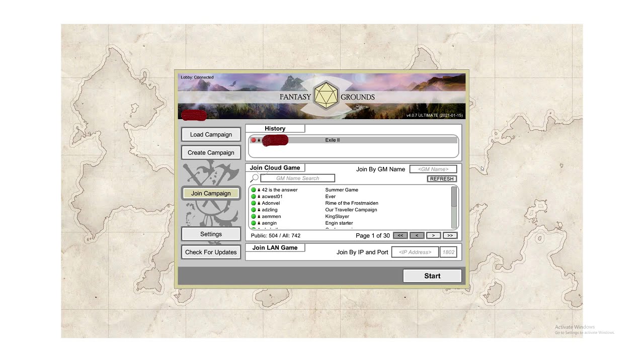Image resolution: width=644 pixels, height=362 pixels.
Task: Click the Join Cloud Game header
Action: 275,168
